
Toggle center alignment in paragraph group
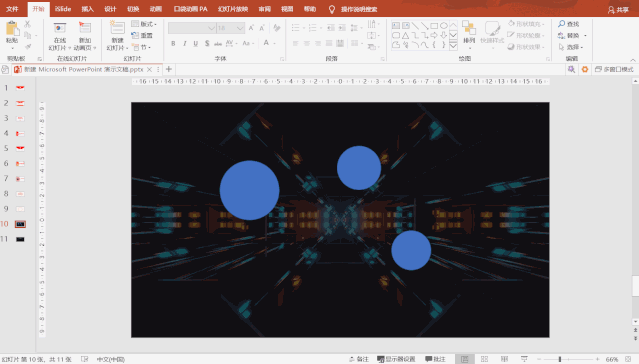click(307, 43)
